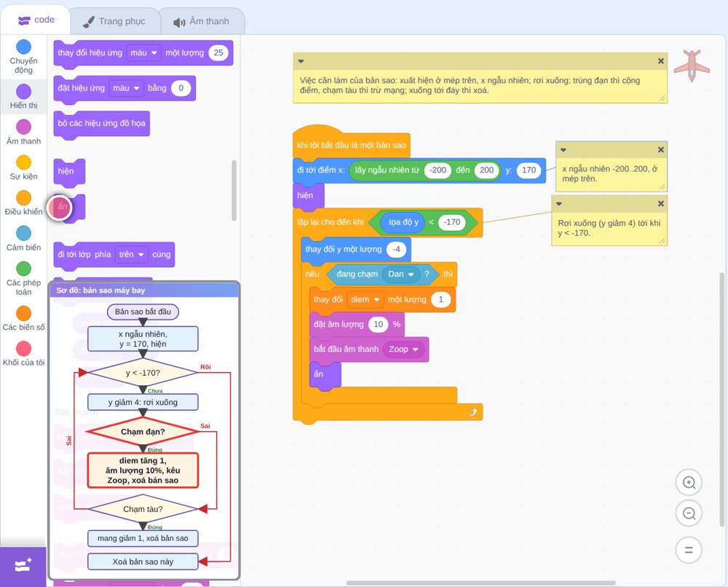Switch to the code tab
The image size is (728, 587).
coord(36,20)
